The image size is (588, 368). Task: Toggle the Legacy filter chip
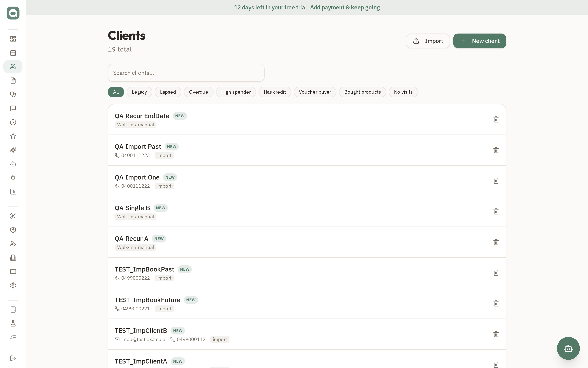[139, 92]
